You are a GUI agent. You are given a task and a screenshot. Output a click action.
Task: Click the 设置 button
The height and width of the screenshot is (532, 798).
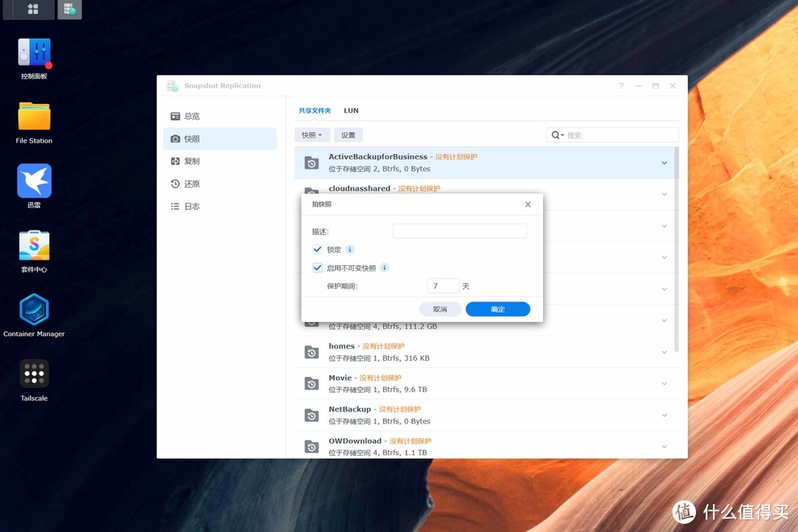click(348, 135)
